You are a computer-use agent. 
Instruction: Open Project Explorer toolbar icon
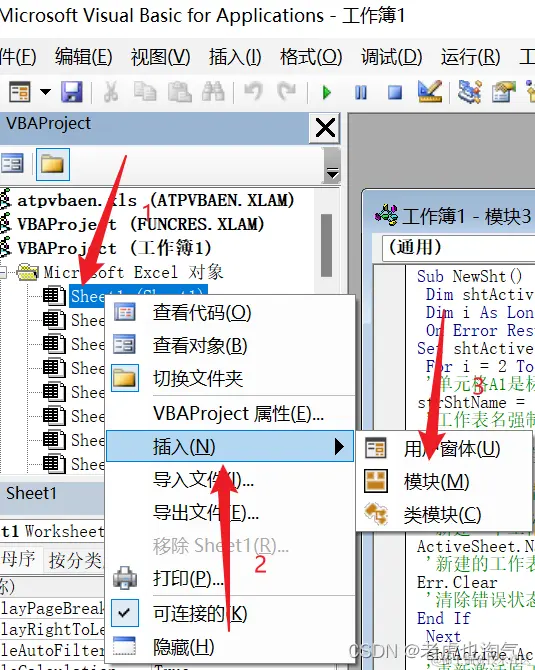coord(469,91)
